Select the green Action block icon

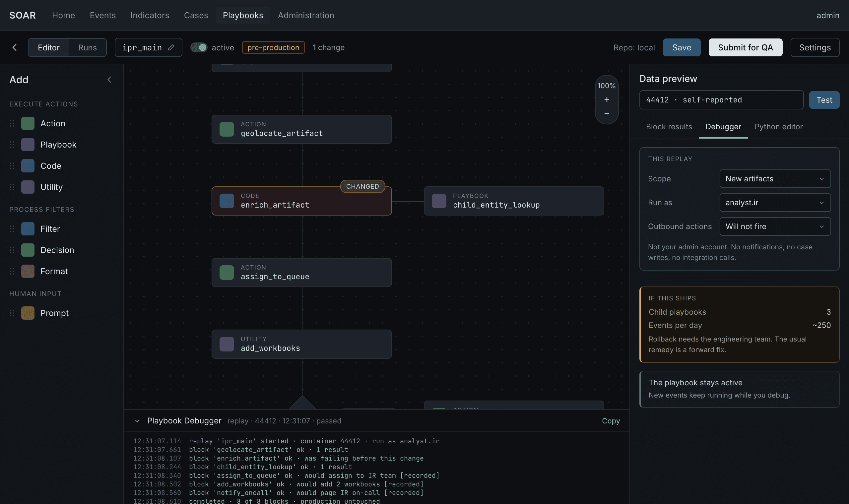[28, 123]
